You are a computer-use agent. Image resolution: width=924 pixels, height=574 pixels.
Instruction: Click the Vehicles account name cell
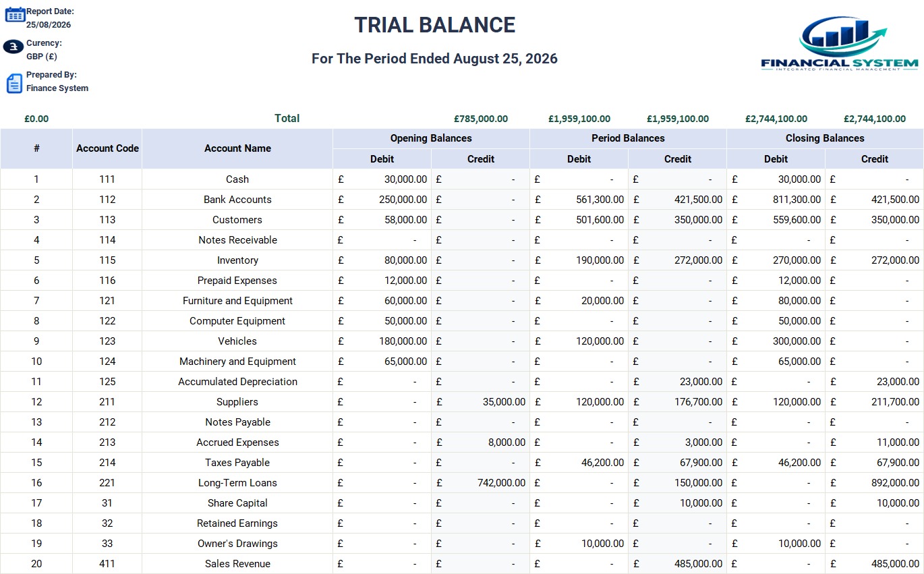(x=237, y=341)
